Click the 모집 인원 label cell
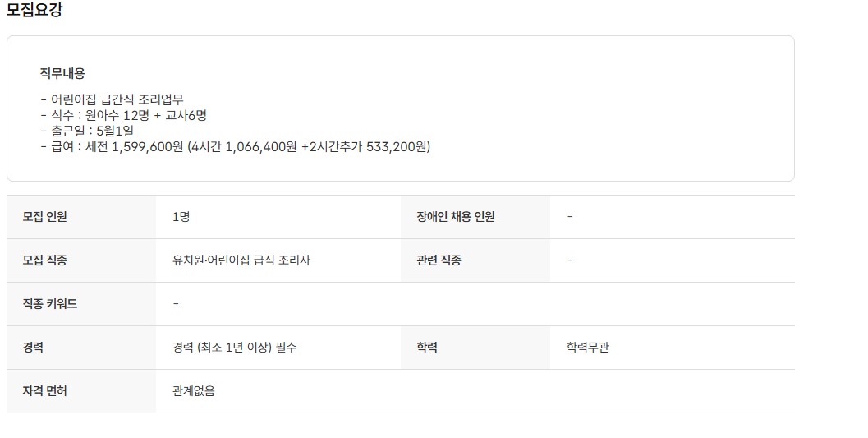This screenshot has height=438, width=868. click(45, 217)
